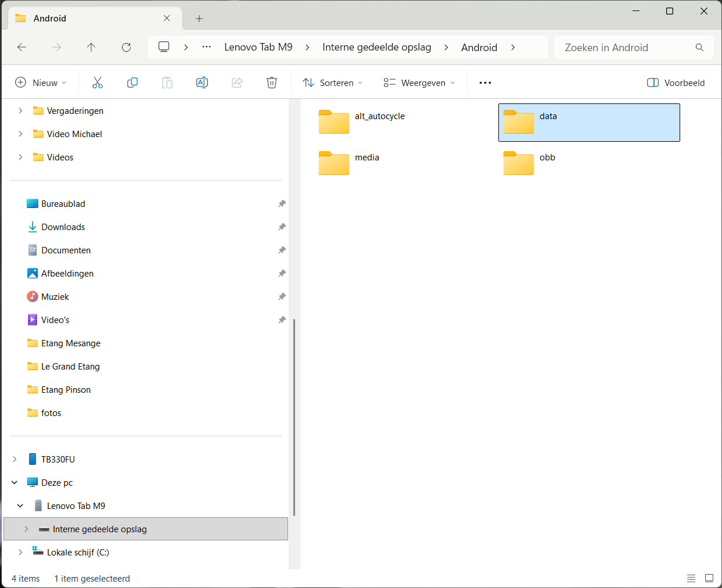Collapse the Deze pc tree node
The width and height of the screenshot is (722, 588).
point(15,482)
